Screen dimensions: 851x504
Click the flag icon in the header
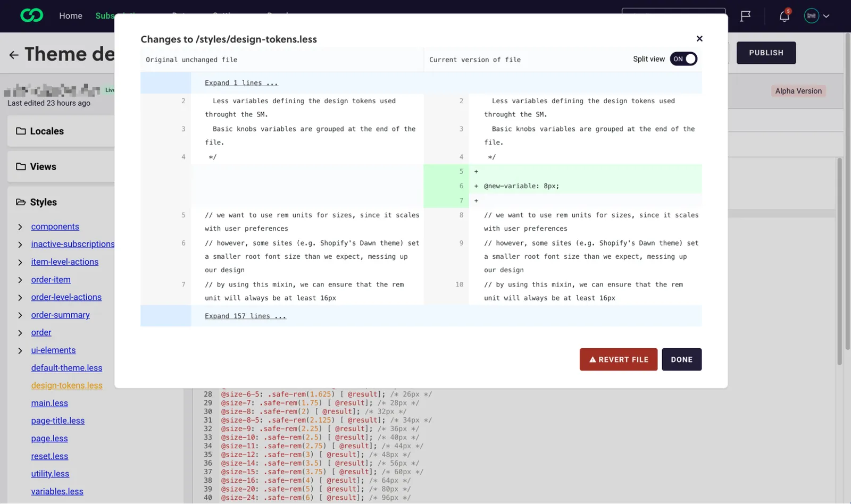(745, 16)
